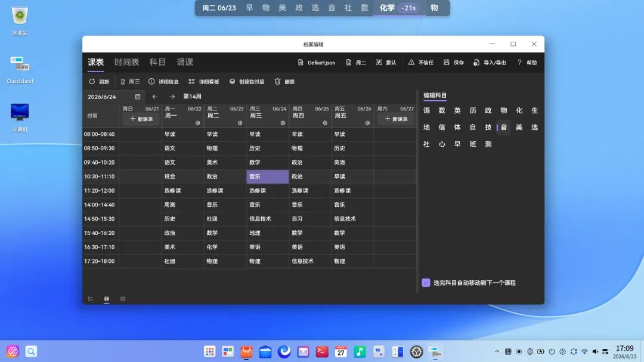The height and width of the screenshot is (362, 644).
Task: Open the 详细信息 details button
Action: tap(163, 81)
